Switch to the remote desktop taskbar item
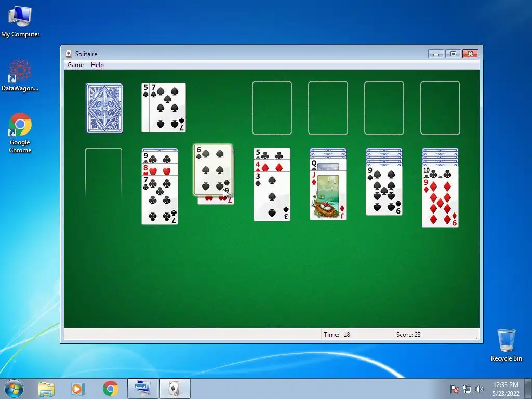532x399 pixels. click(x=143, y=389)
